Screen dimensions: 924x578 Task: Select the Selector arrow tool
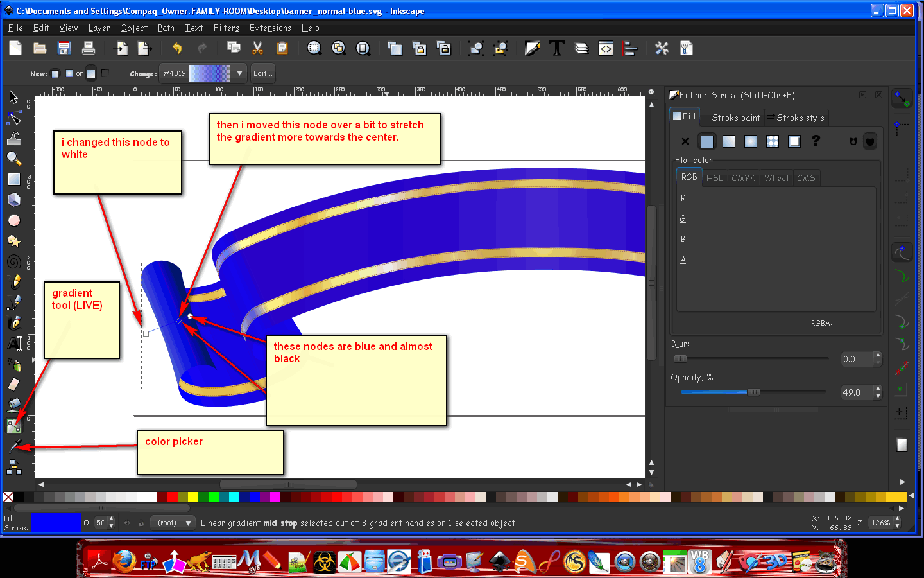(13, 97)
